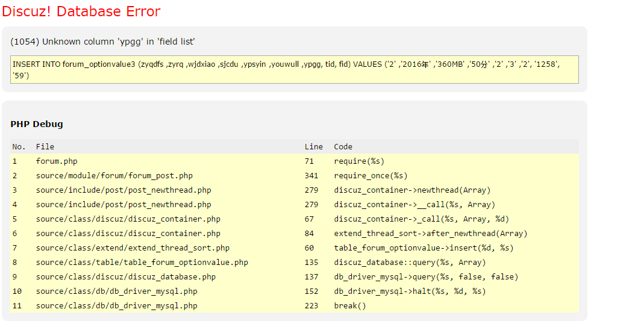Select 'discuz_database.php' file path
644x327 pixels.
click(126, 276)
